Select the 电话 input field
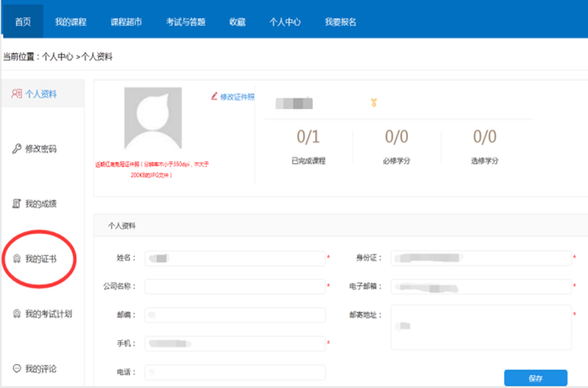The width and height of the screenshot is (588, 388). pos(235,373)
